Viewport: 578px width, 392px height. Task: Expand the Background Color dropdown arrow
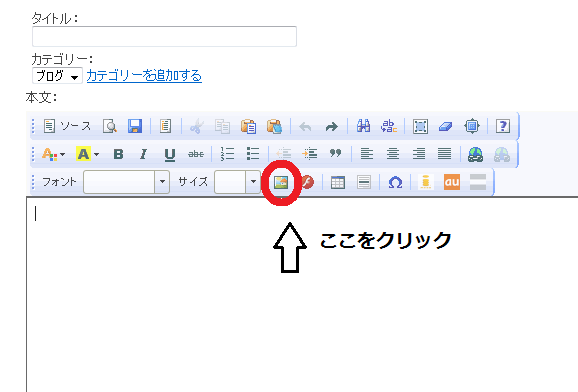point(96,154)
